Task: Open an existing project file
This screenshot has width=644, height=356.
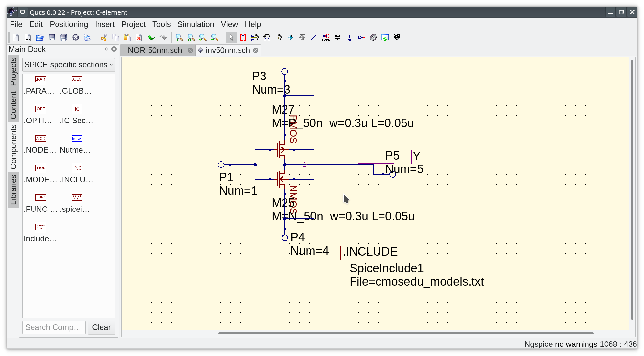Action: (40, 37)
